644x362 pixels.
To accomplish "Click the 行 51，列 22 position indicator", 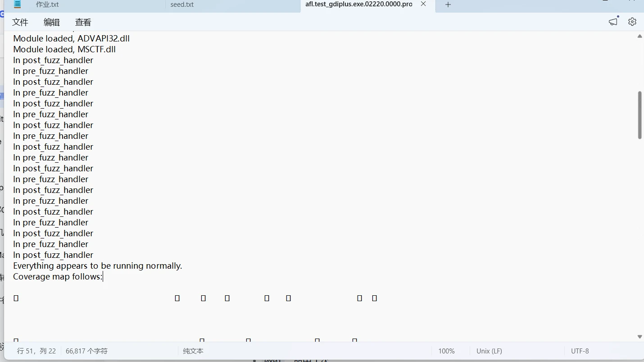I will [36, 351].
